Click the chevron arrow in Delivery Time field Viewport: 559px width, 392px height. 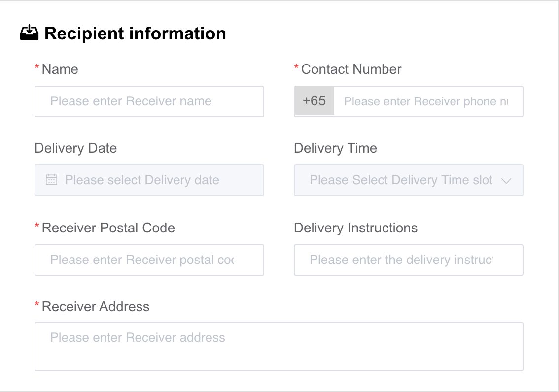tap(507, 181)
